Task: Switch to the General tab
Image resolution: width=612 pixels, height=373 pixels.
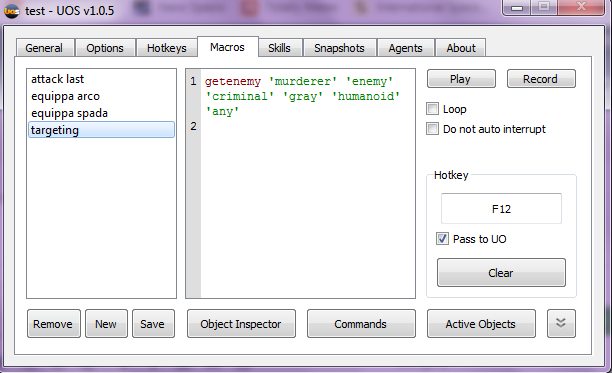Action: [44, 48]
